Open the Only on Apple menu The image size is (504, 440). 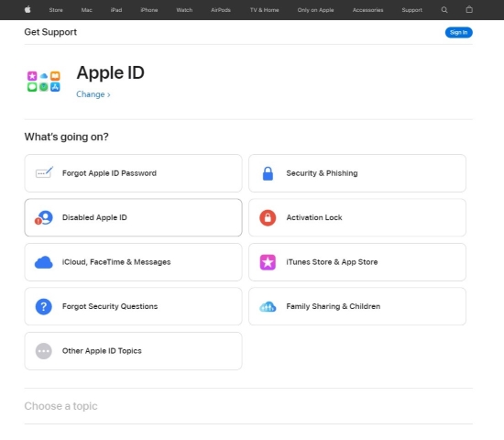[x=315, y=10]
